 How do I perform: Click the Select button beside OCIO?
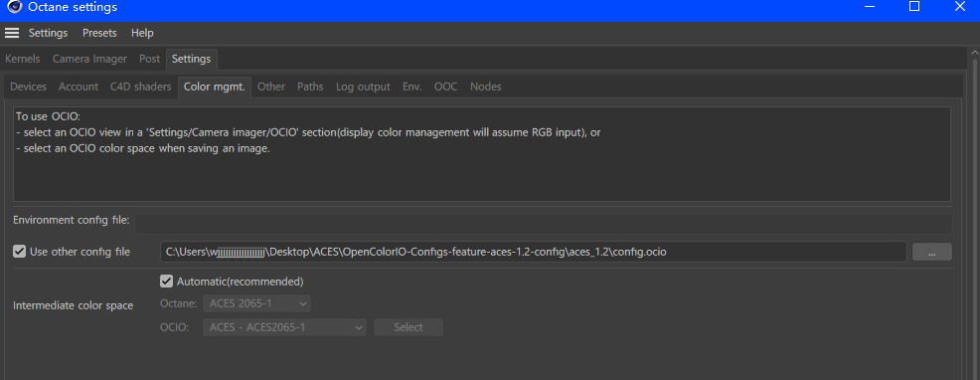click(x=408, y=327)
